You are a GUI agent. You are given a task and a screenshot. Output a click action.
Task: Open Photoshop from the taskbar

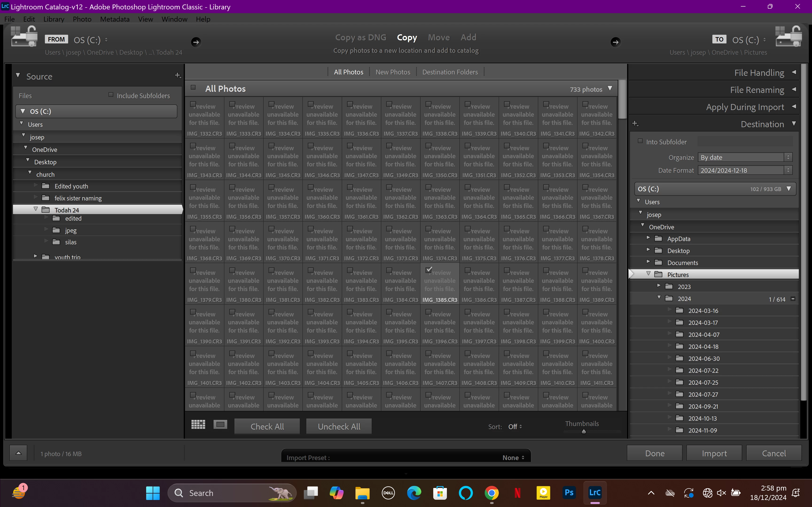click(x=569, y=493)
